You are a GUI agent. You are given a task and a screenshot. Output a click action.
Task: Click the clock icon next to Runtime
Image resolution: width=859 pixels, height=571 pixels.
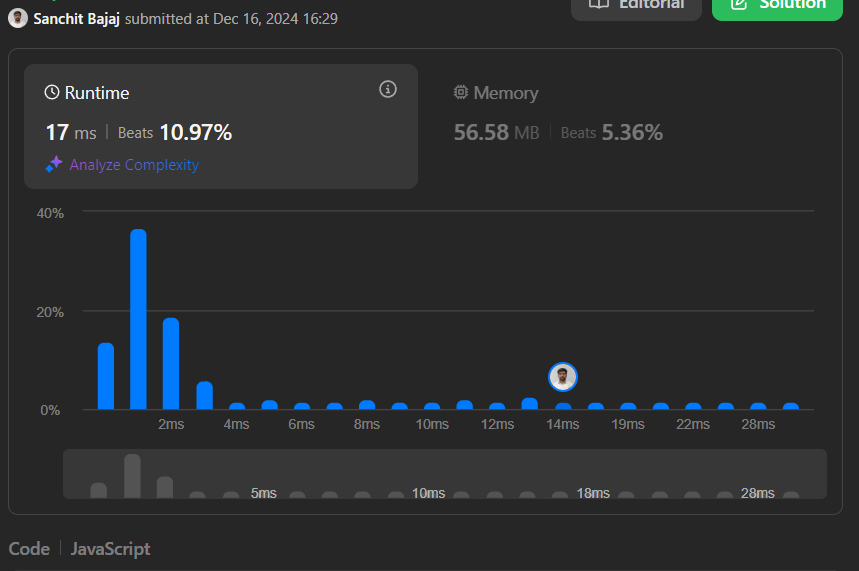coord(52,93)
